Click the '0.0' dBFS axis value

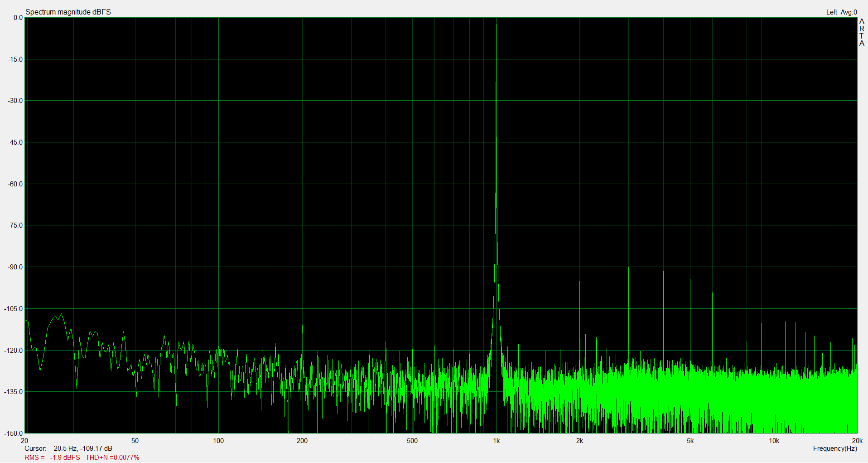[18, 18]
